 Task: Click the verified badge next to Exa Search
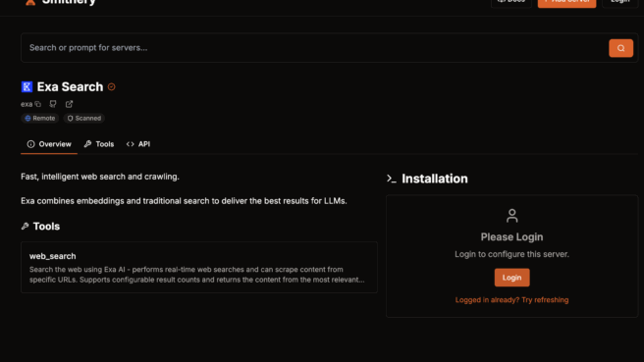point(111,87)
